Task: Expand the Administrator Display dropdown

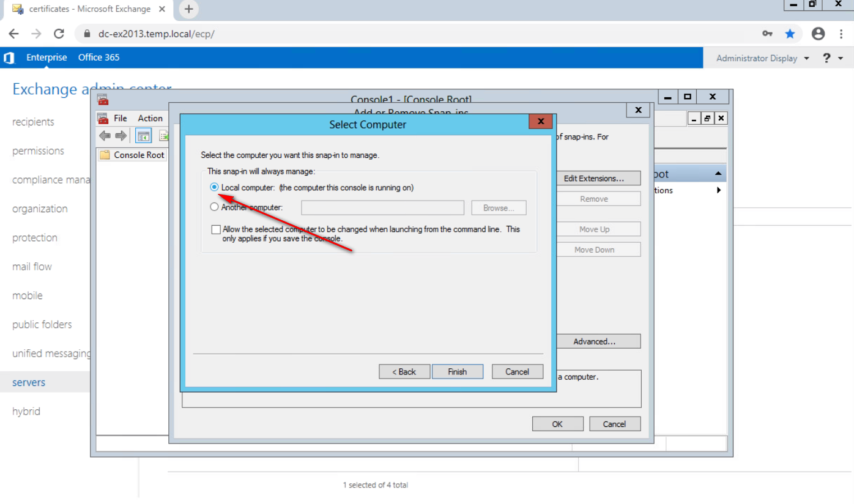Action: 763,58
